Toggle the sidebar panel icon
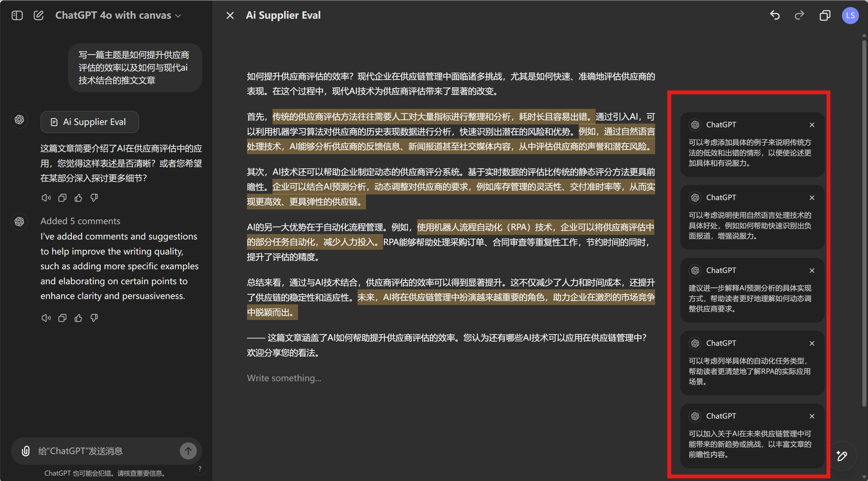 [17, 15]
